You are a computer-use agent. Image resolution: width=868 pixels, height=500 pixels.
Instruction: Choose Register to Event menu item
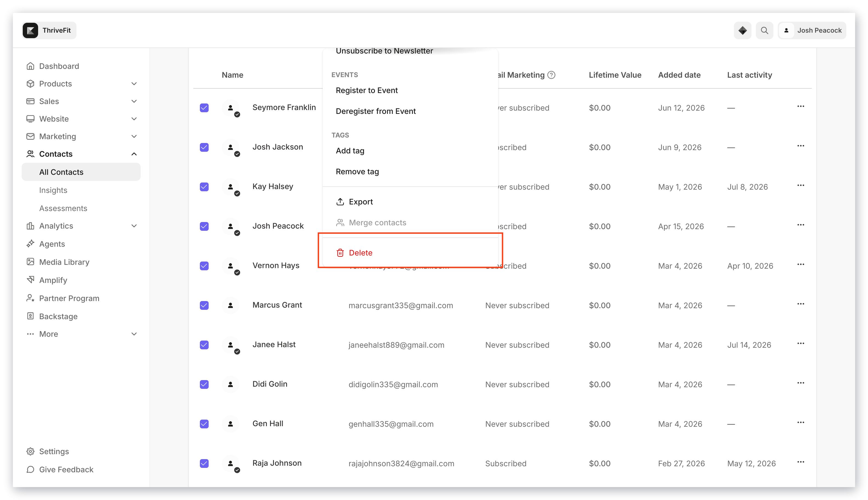(x=410, y=90)
